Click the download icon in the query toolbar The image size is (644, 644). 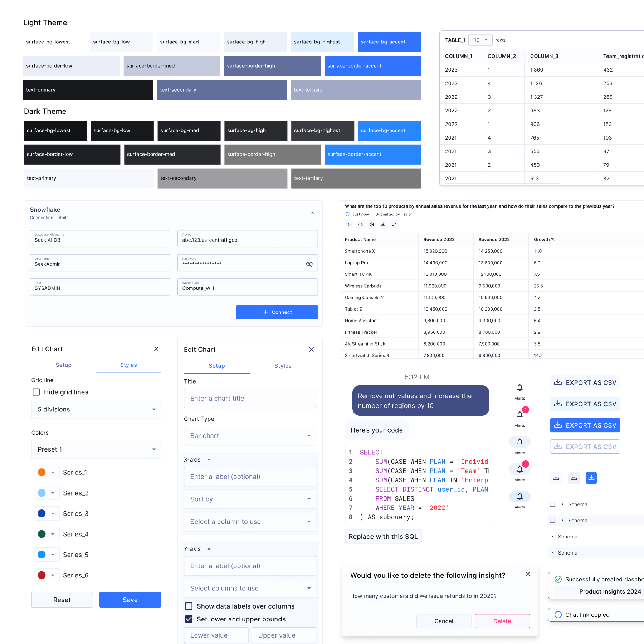[x=383, y=225]
